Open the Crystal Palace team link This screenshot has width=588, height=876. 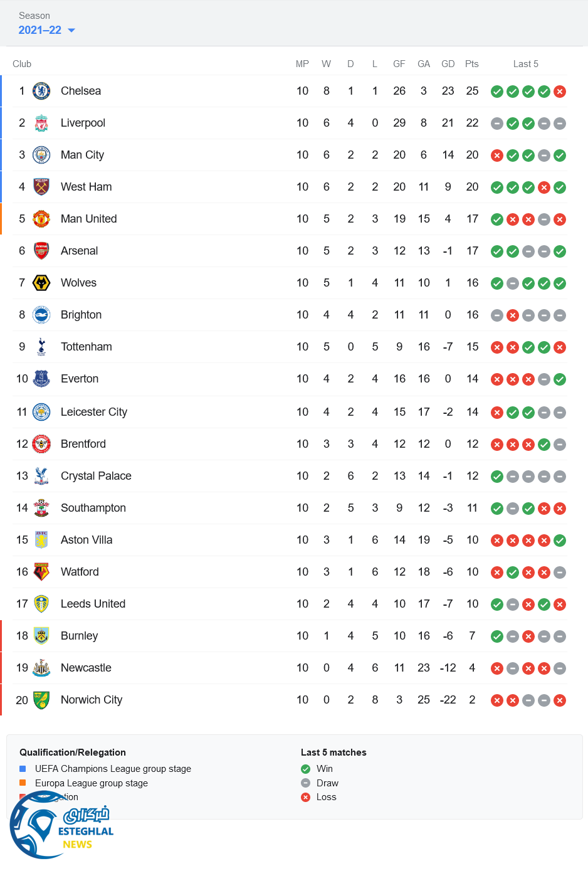pos(96,476)
